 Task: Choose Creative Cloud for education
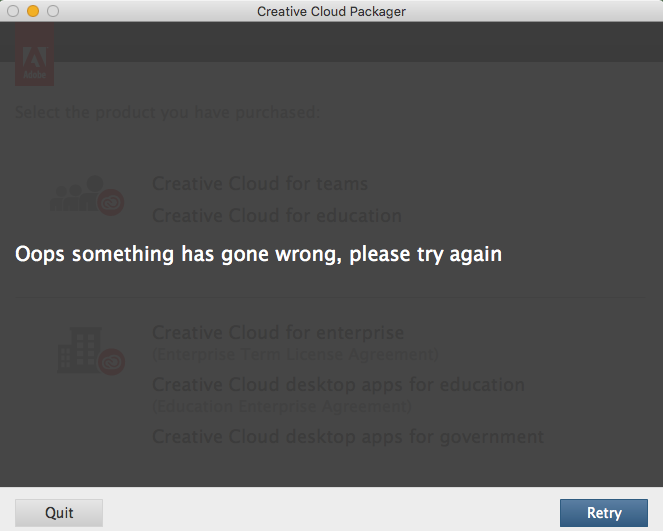click(277, 216)
